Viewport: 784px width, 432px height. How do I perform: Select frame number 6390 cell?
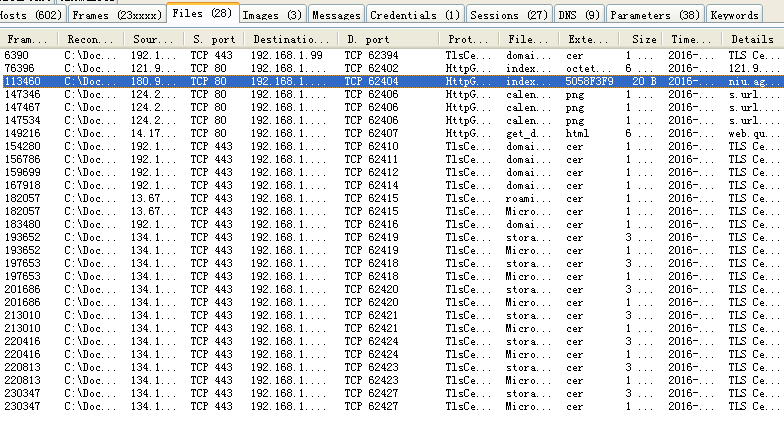pyautogui.click(x=16, y=56)
